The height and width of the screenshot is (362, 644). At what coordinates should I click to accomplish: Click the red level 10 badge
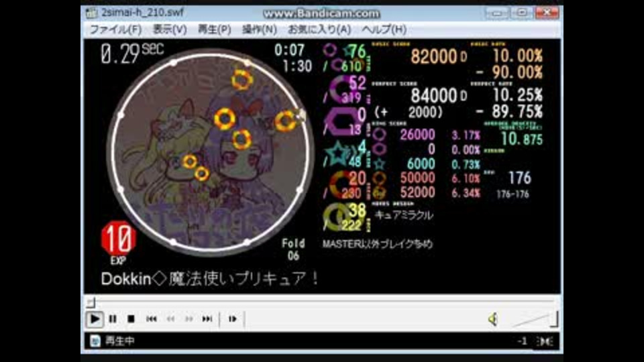pos(118,238)
